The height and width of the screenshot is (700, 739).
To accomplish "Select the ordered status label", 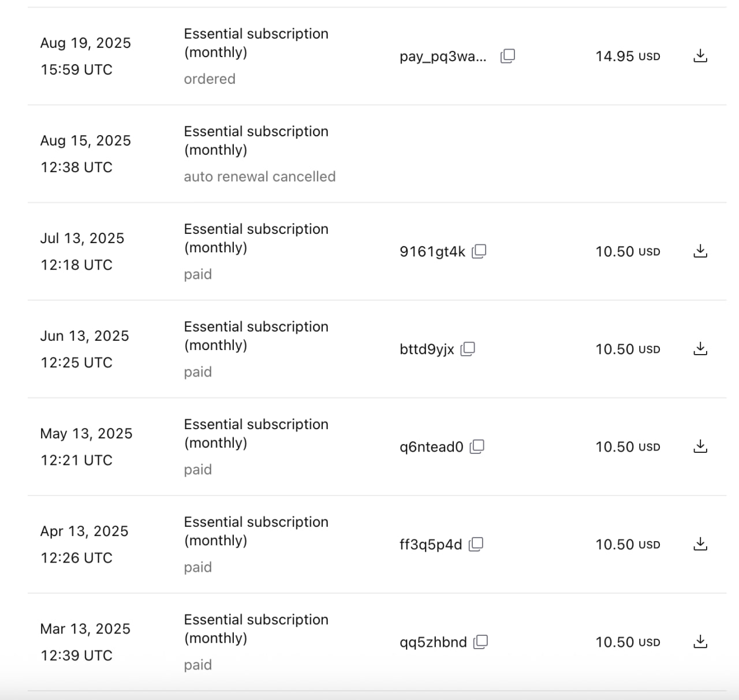I will point(210,79).
